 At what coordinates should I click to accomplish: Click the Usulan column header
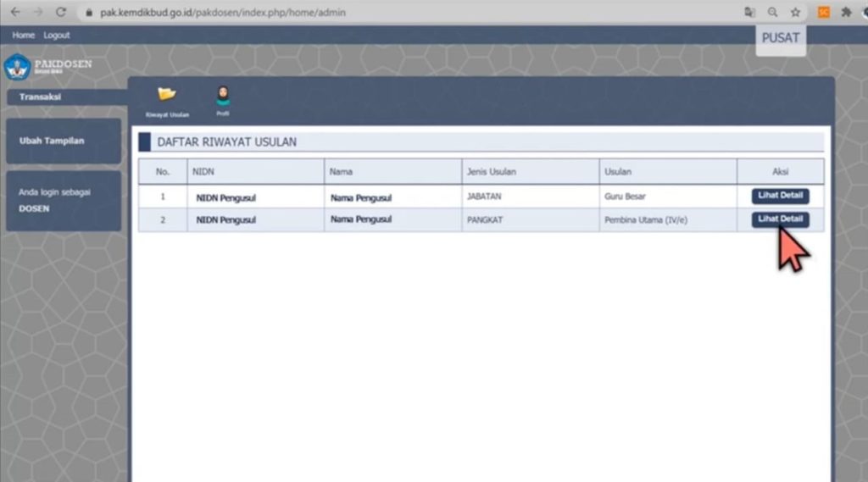[x=668, y=172]
